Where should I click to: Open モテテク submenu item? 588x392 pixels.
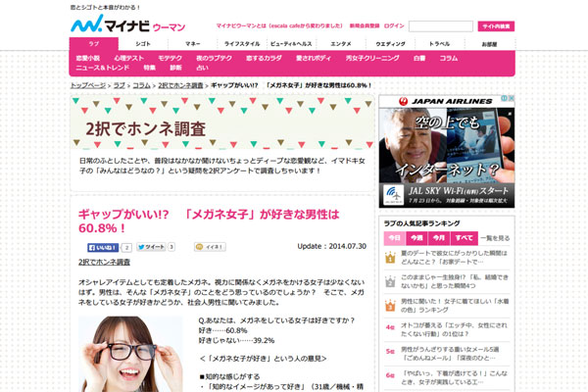click(x=170, y=58)
